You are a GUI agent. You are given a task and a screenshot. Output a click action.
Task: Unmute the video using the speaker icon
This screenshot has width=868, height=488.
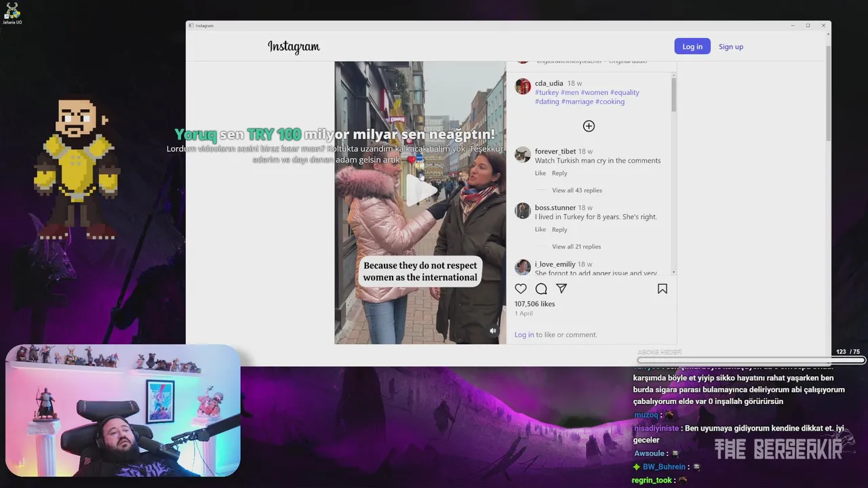coord(493,331)
